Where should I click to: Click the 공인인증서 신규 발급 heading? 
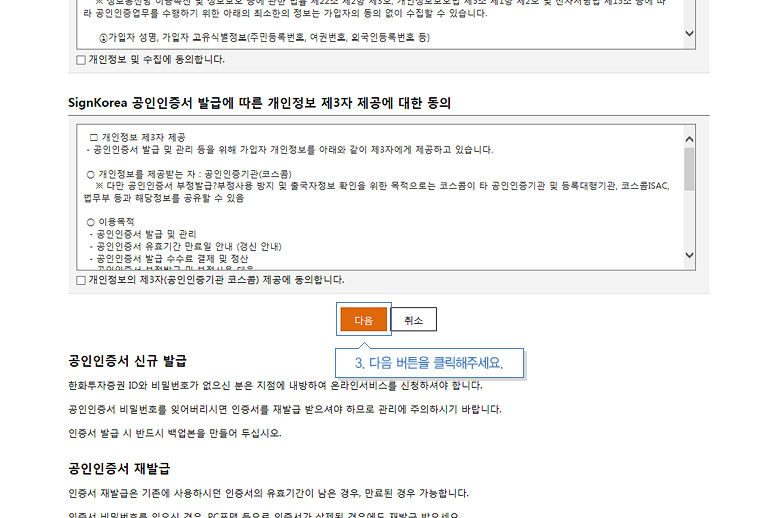(127, 361)
